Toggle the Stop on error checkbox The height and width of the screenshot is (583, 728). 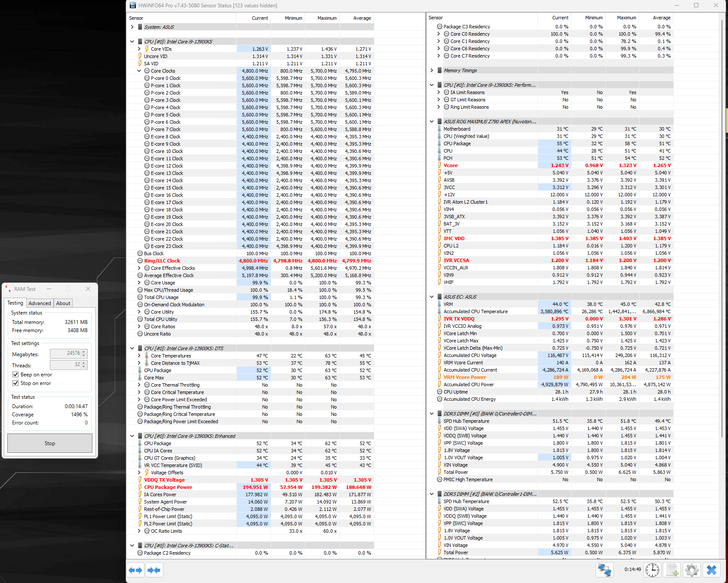(x=15, y=383)
